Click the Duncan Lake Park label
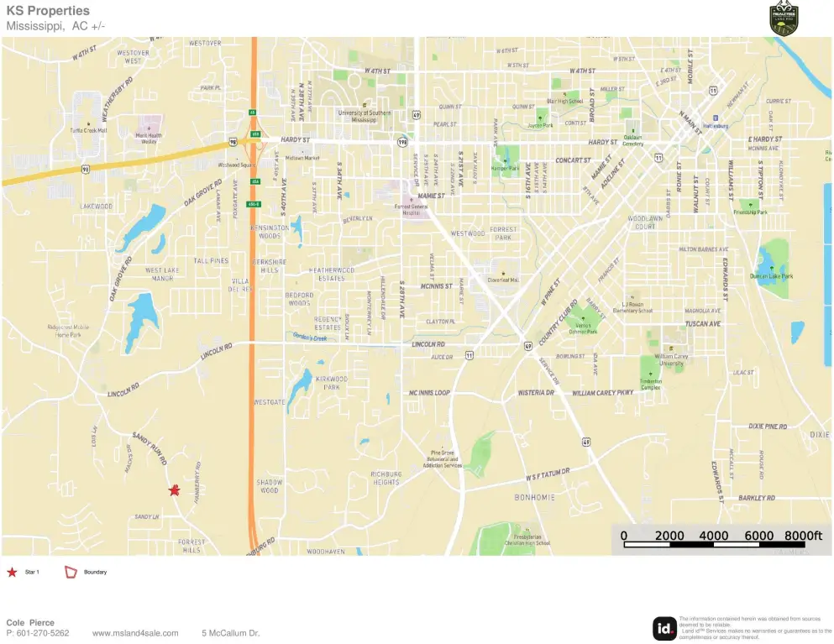 click(x=771, y=275)
